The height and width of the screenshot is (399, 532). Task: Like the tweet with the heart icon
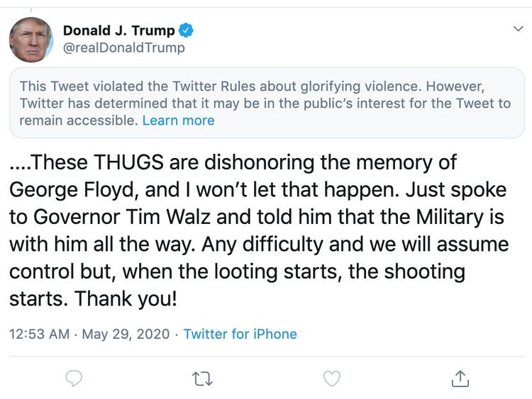tap(331, 378)
